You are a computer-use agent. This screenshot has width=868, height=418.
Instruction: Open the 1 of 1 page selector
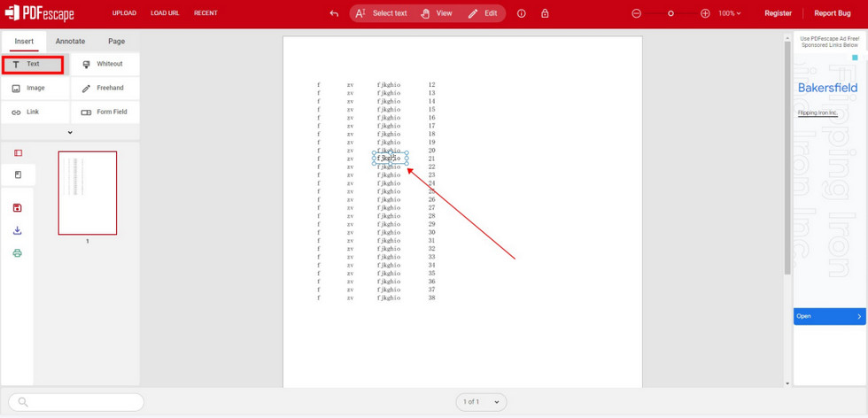(481, 402)
